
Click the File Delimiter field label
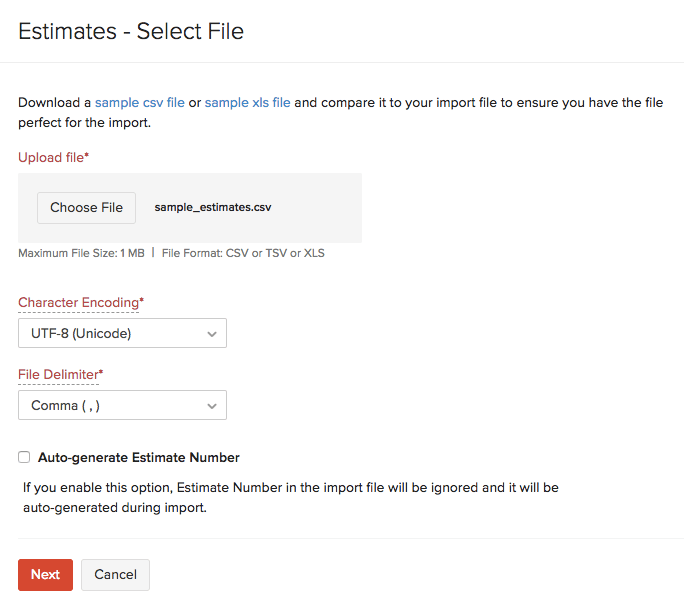[59, 374]
